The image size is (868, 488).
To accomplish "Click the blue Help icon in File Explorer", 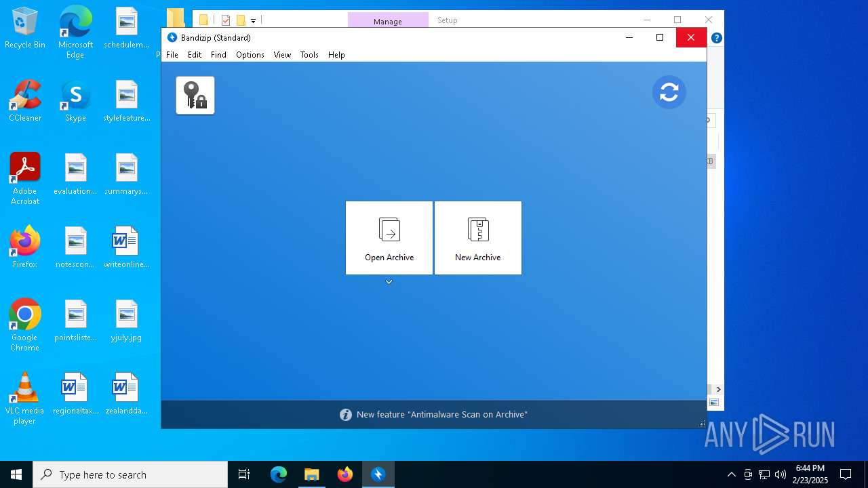I will pos(716,38).
